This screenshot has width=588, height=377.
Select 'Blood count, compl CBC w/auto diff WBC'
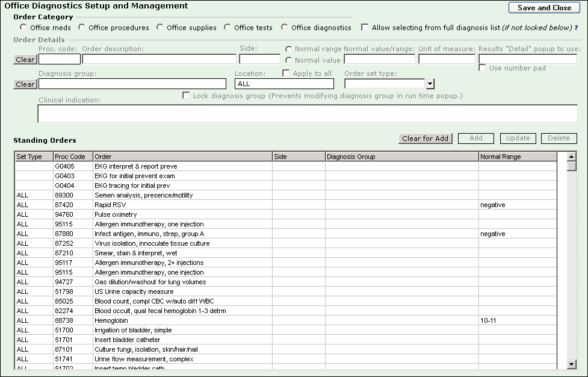pyautogui.click(x=286, y=301)
